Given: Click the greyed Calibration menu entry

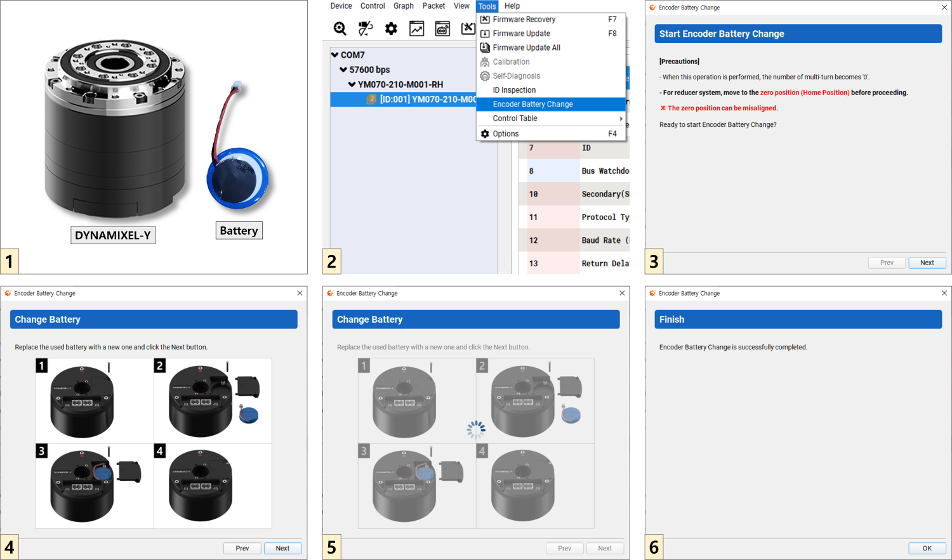Looking at the screenshot, I should 551,62.
